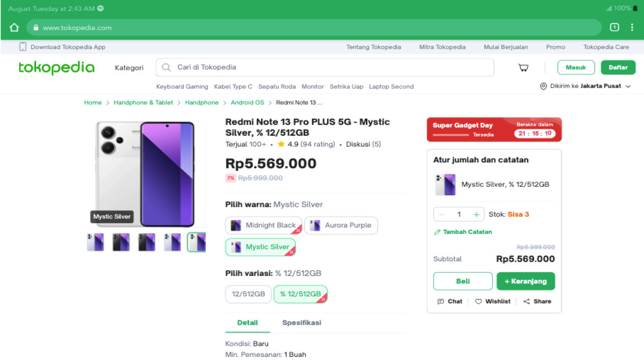Viewport: 644px width, 362px height.
Task: Select the Detail tab
Action: click(247, 322)
